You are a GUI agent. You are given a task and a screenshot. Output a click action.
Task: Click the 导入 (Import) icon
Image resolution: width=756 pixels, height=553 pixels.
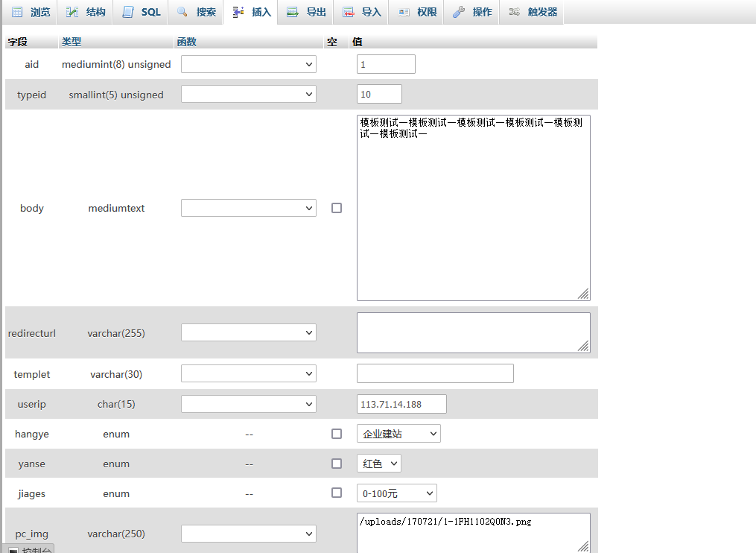click(348, 12)
